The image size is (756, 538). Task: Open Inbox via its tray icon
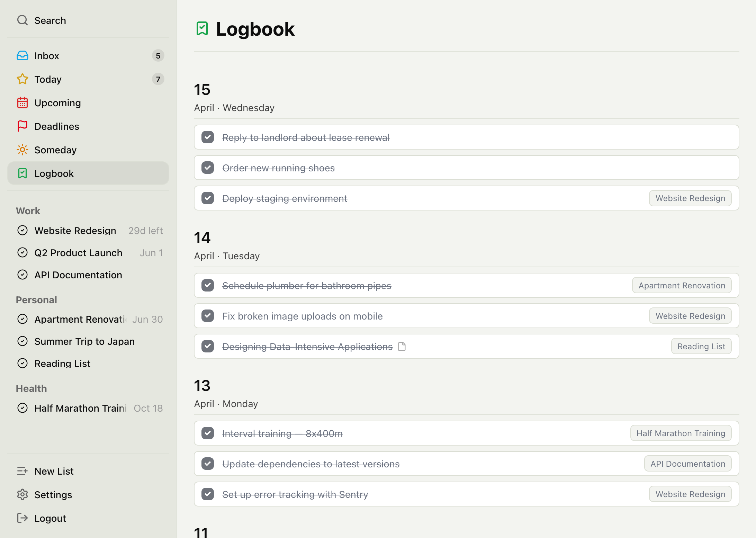[x=22, y=56]
